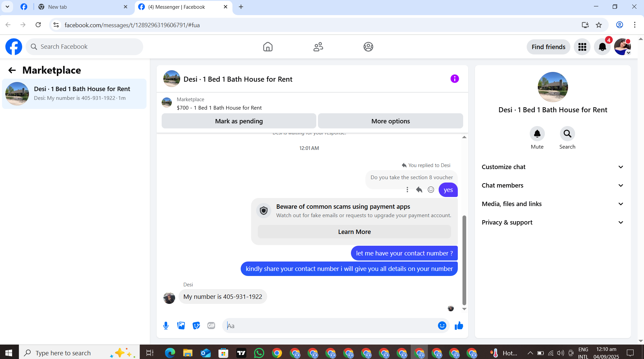644x359 pixels.
Task: Open the Facebook menu grid icon
Action: (x=582, y=47)
